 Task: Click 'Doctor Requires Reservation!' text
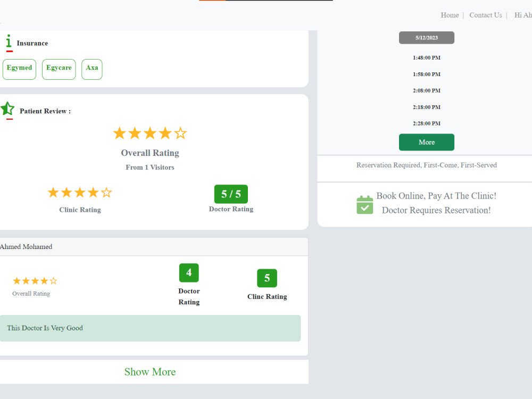(436, 210)
